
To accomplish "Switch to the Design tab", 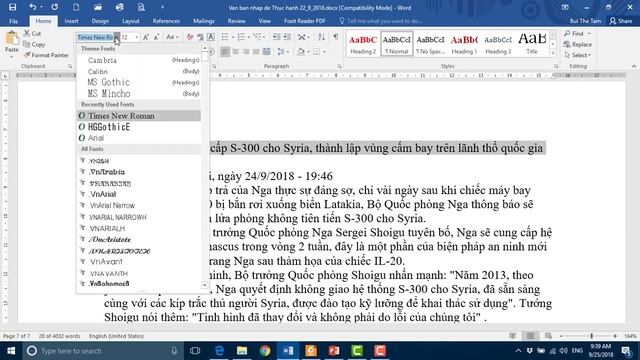I will pos(100,21).
